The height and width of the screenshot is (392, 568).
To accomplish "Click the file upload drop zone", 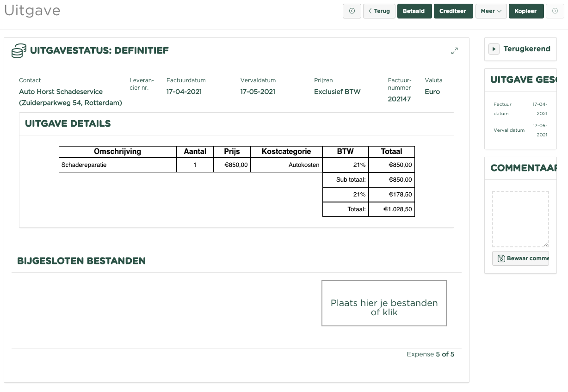I will pyautogui.click(x=384, y=303).
